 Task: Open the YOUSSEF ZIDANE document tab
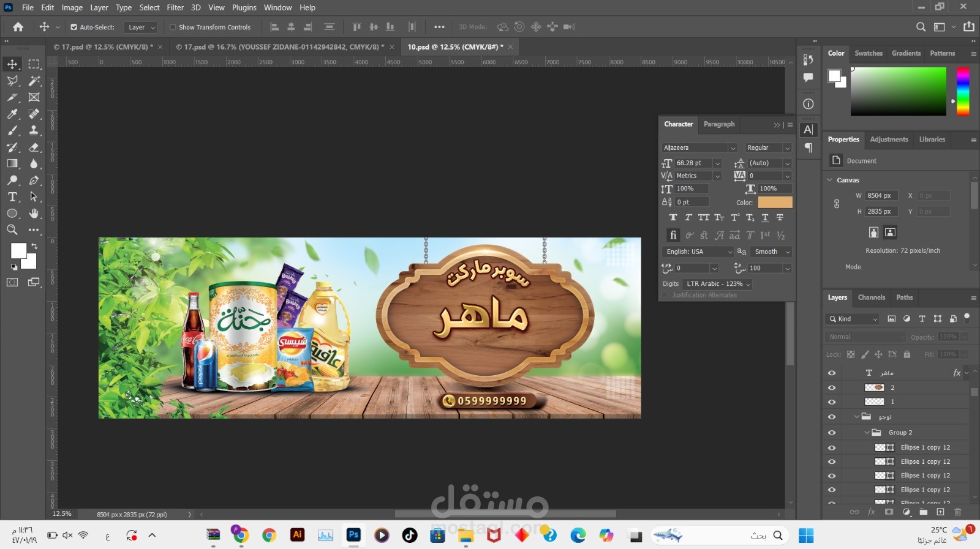click(281, 47)
